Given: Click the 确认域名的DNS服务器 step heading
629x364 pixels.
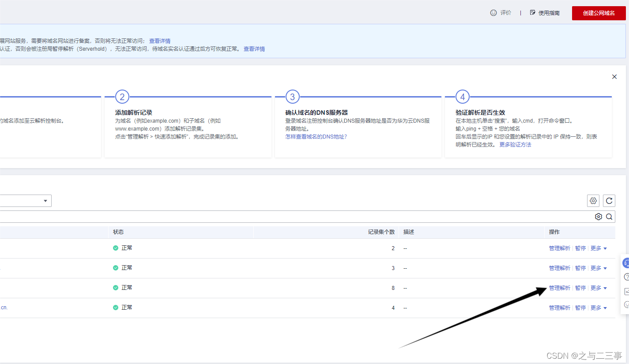Looking at the screenshot, I should (316, 113).
